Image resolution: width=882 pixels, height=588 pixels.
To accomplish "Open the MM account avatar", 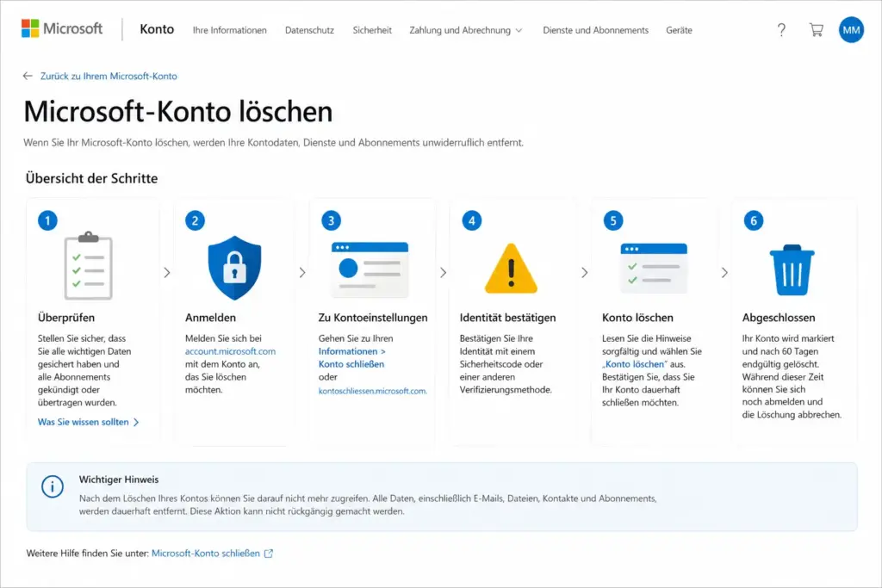I will [851, 30].
